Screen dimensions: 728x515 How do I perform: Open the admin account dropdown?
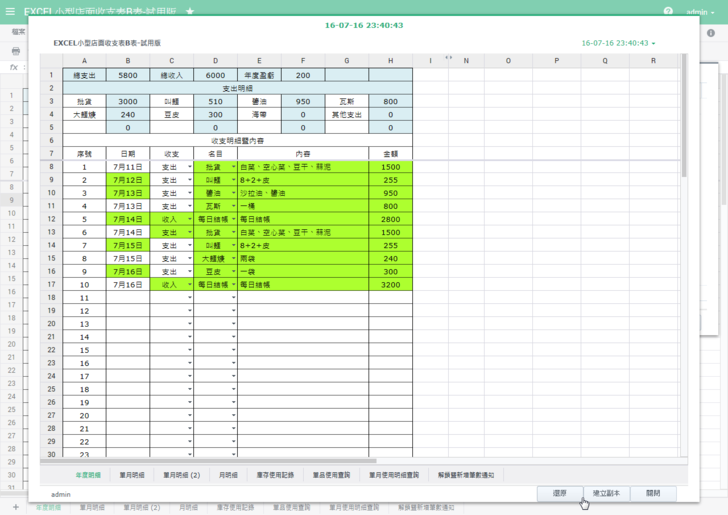[x=700, y=12]
